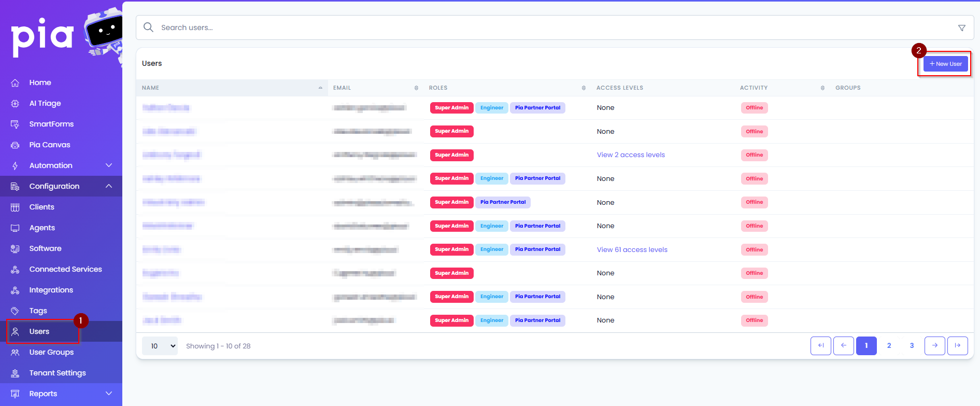Focus the Search users input field
Screen dimensions: 980x406
click(555, 27)
